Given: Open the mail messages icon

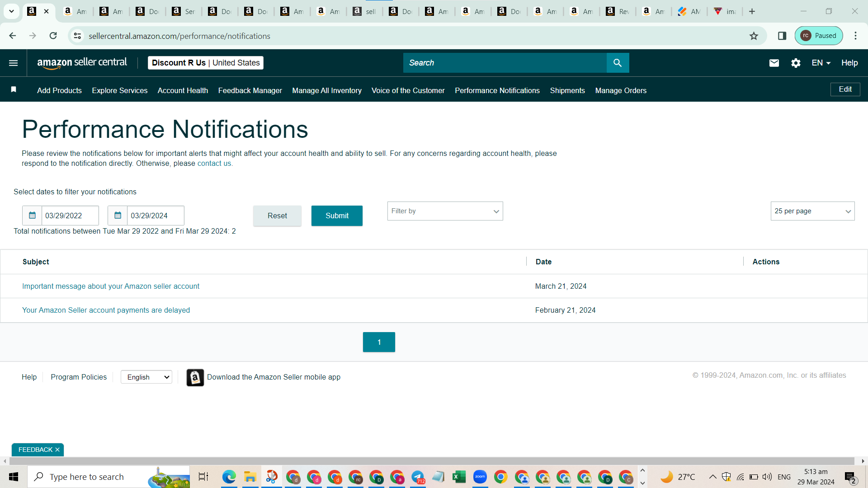Looking at the screenshot, I should pos(774,63).
